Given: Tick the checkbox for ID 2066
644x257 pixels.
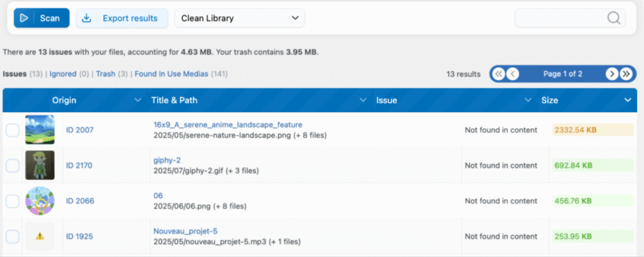Looking at the screenshot, I should tap(13, 201).
